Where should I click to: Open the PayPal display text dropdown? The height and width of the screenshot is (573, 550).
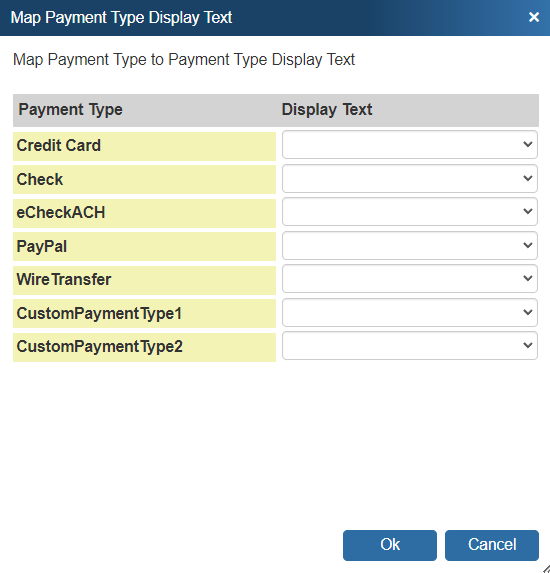(x=410, y=245)
